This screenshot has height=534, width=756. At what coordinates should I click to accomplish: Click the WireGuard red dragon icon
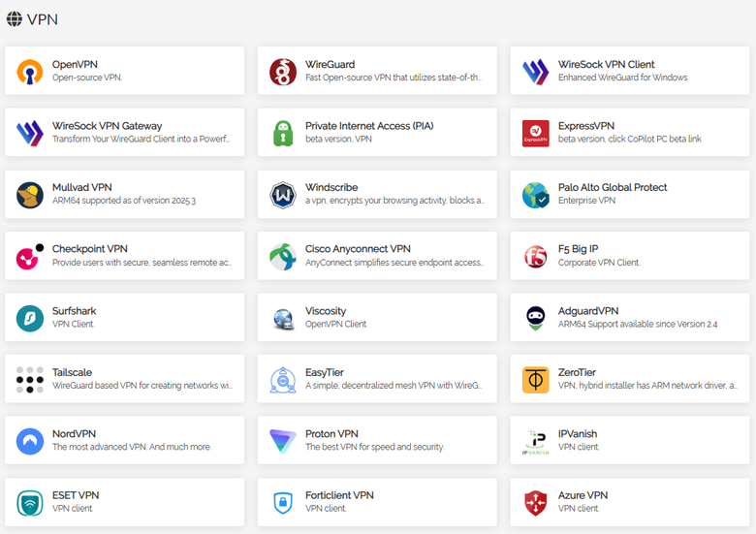tap(283, 72)
